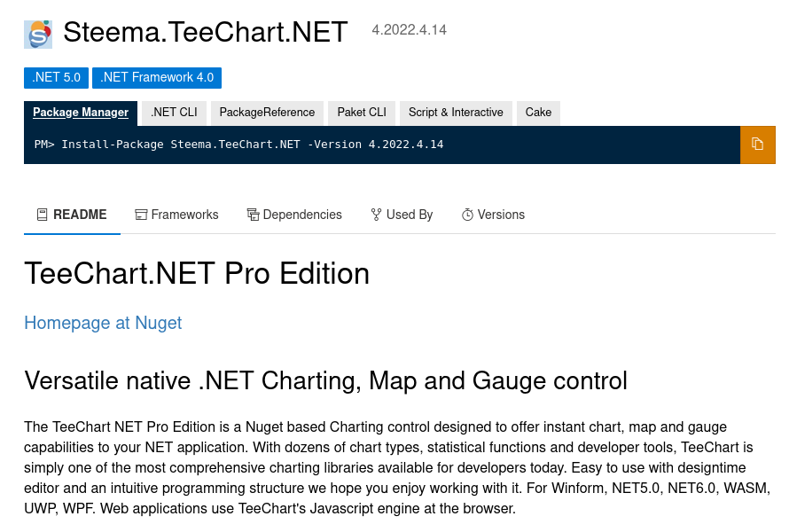Switch to the Paket CLI tab

click(362, 113)
